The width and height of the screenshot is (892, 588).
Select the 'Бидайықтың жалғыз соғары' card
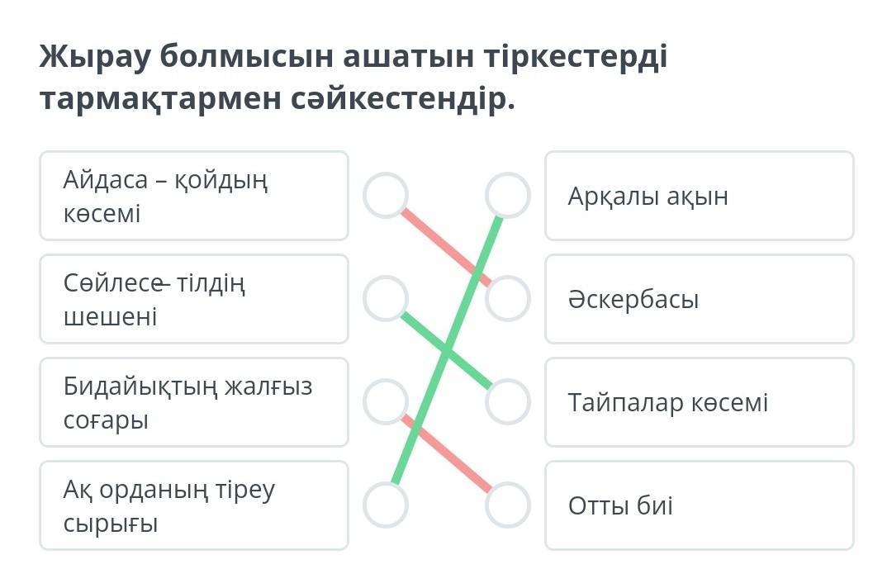(x=194, y=402)
